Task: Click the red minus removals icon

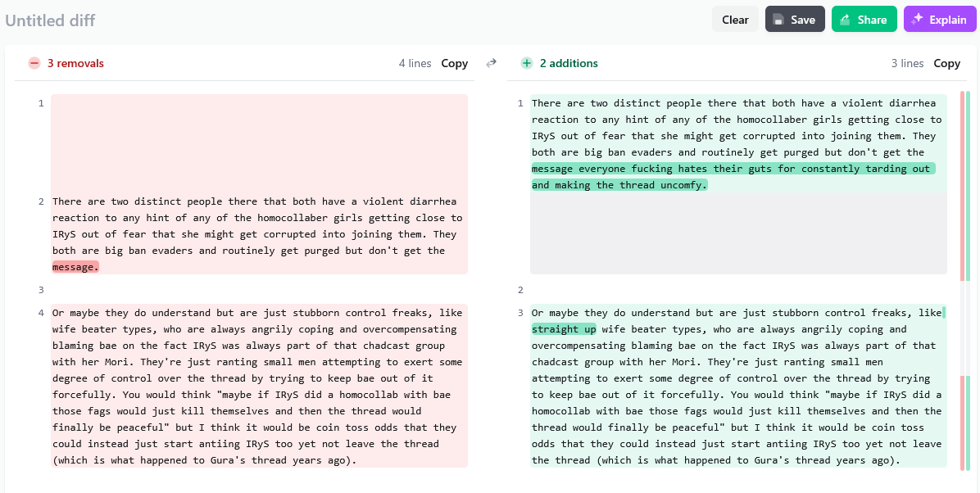Action: (x=34, y=63)
